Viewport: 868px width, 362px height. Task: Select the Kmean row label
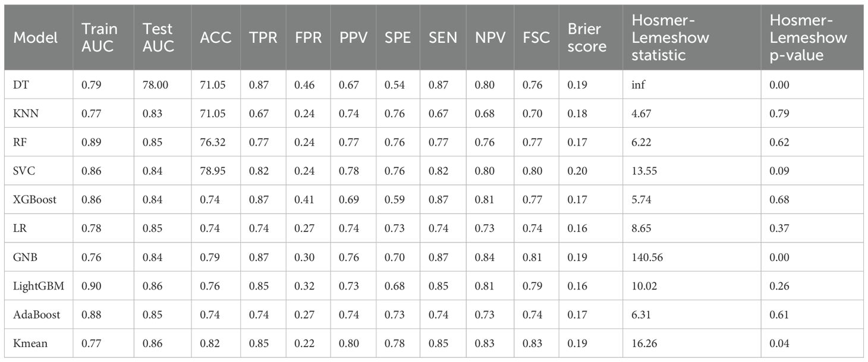(30, 343)
